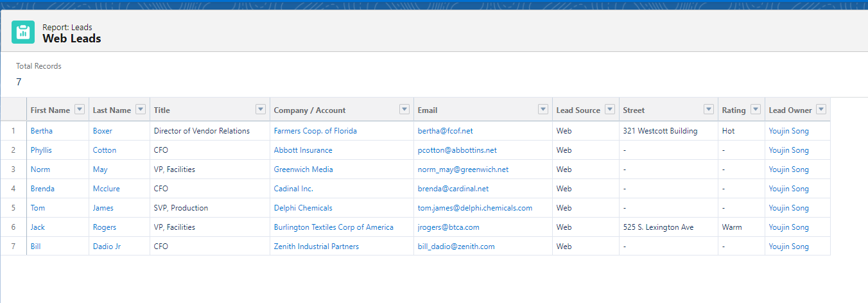Select the Director of Vendor Relations title cell

pyautogui.click(x=210, y=131)
